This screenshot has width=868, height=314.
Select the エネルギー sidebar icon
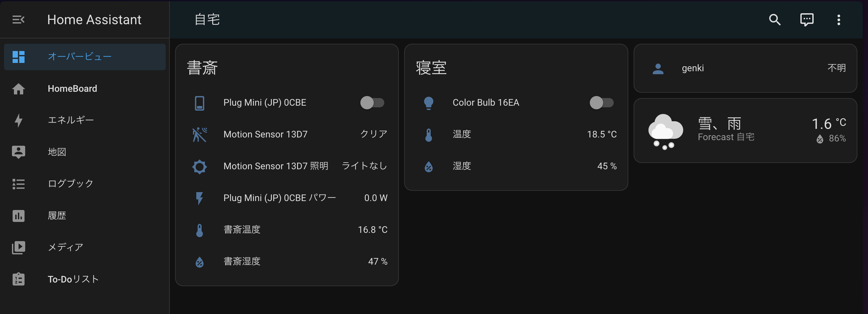pos(19,120)
